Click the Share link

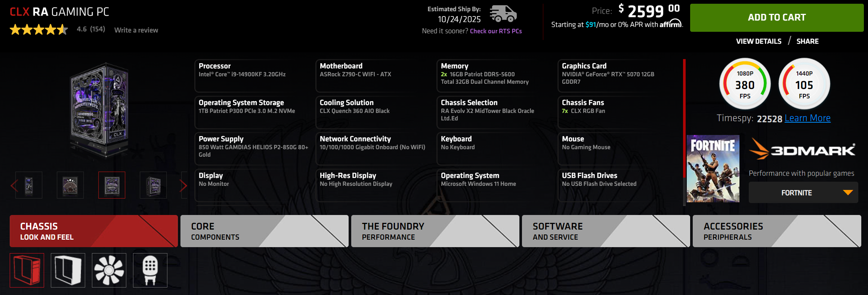click(x=807, y=41)
